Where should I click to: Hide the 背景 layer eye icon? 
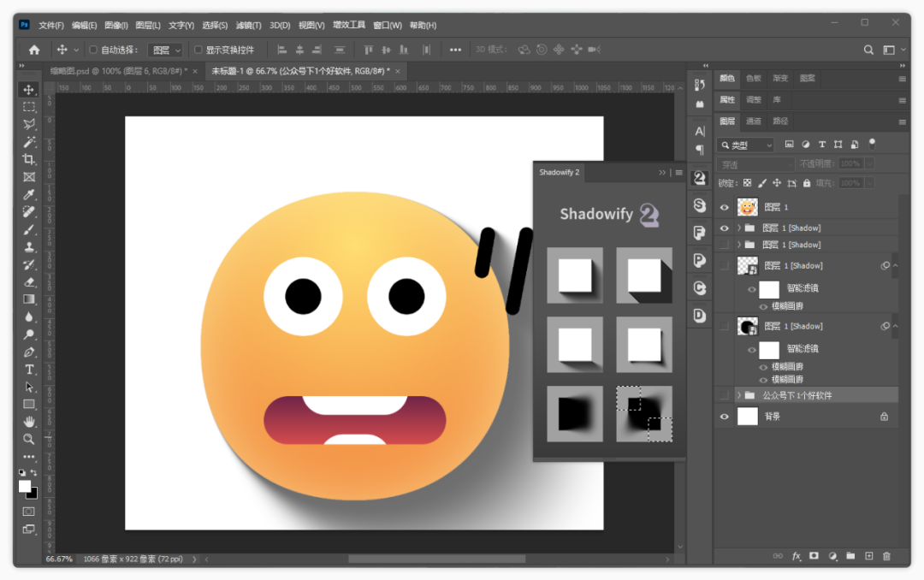[725, 417]
